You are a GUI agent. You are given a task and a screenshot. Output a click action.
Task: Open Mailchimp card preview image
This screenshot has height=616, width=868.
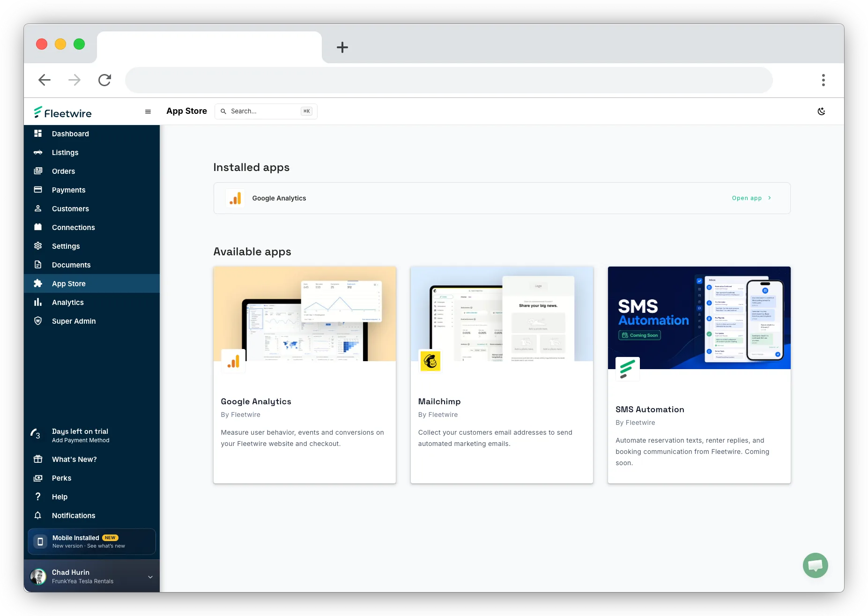coord(502,314)
